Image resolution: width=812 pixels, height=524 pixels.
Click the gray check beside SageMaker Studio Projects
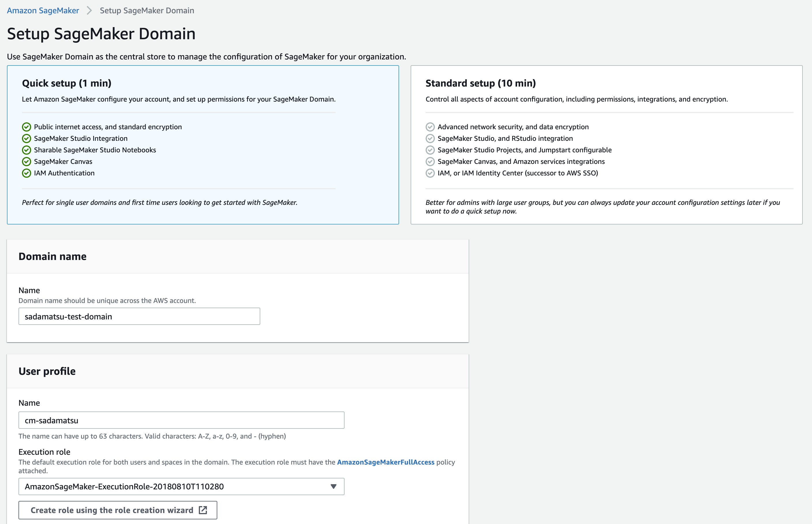pos(430,150)
